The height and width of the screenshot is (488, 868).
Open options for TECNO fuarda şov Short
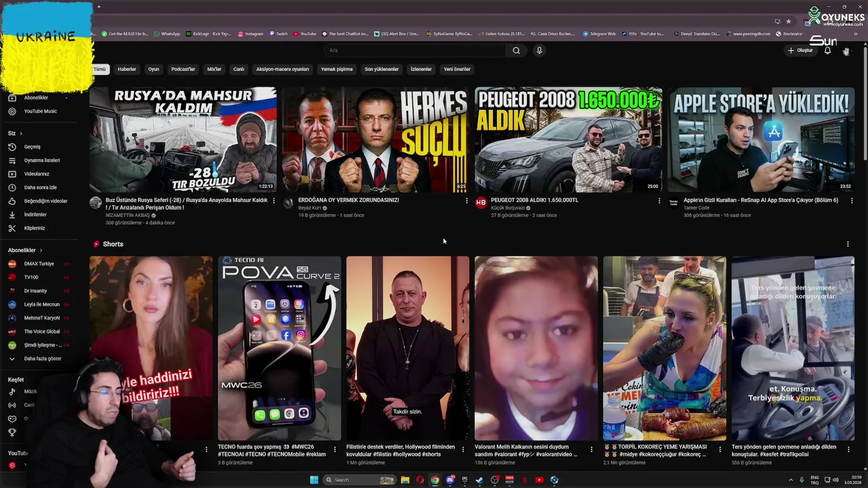coord(335,449)
